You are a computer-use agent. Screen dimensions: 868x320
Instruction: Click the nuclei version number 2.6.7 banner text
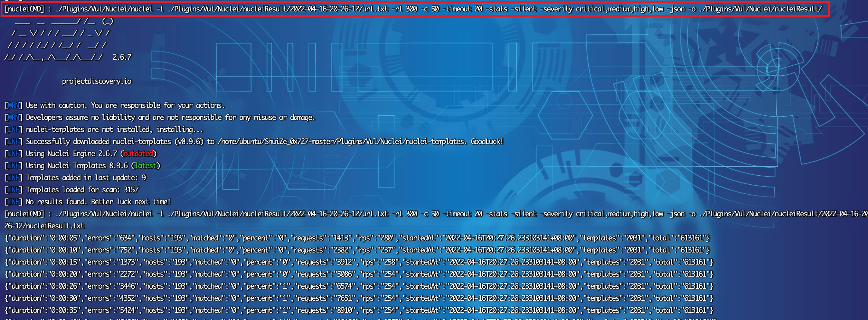pyautogui.click(x=122, y=57)
